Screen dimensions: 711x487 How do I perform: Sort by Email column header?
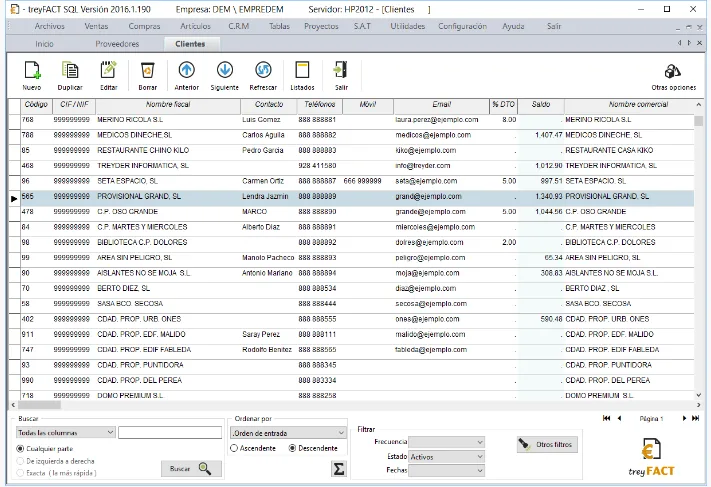pos(441,104)
